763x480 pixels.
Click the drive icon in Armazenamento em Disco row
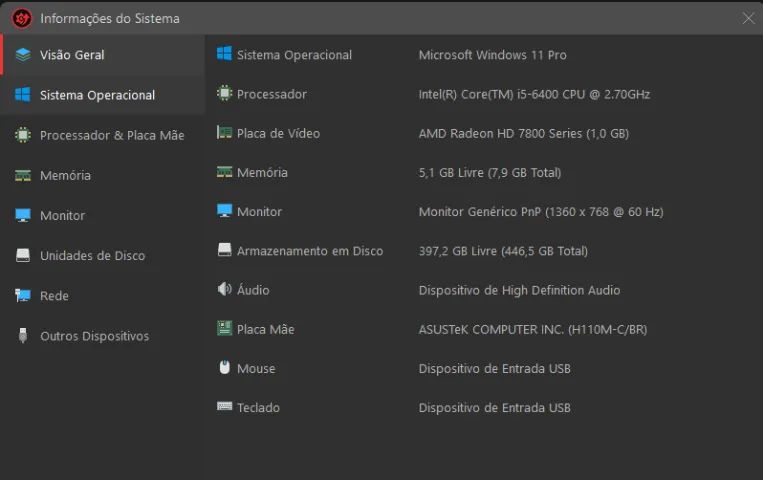pos(224,250)
